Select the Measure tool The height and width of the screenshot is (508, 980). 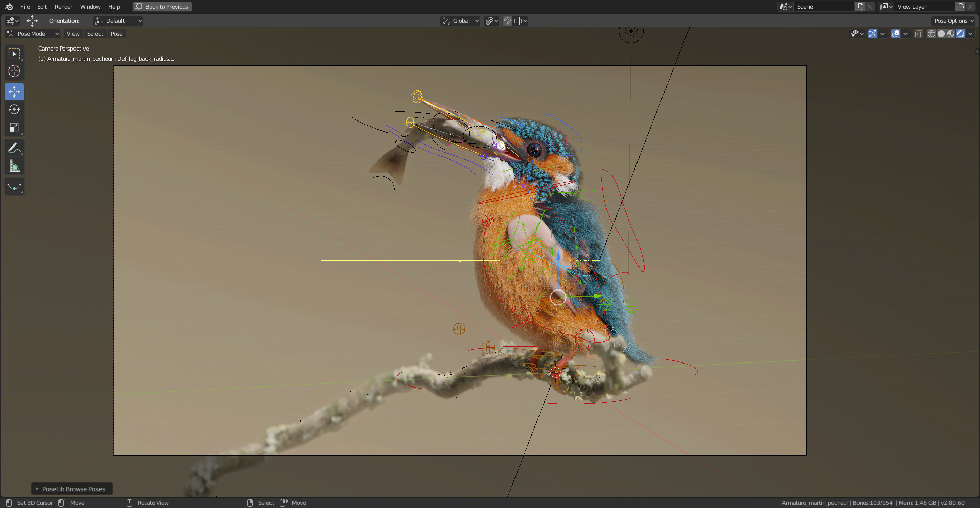click(14, 166)
